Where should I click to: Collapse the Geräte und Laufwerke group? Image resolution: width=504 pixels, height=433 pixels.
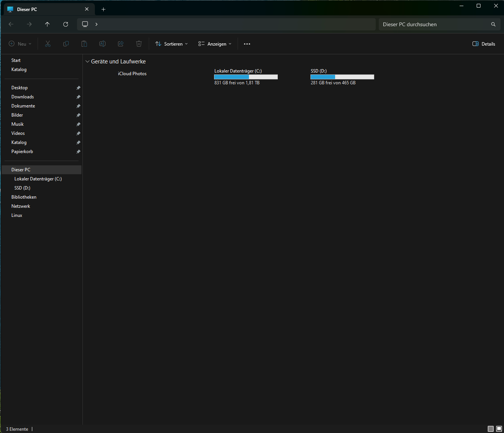pyautogui.click(x=87, y=62)
